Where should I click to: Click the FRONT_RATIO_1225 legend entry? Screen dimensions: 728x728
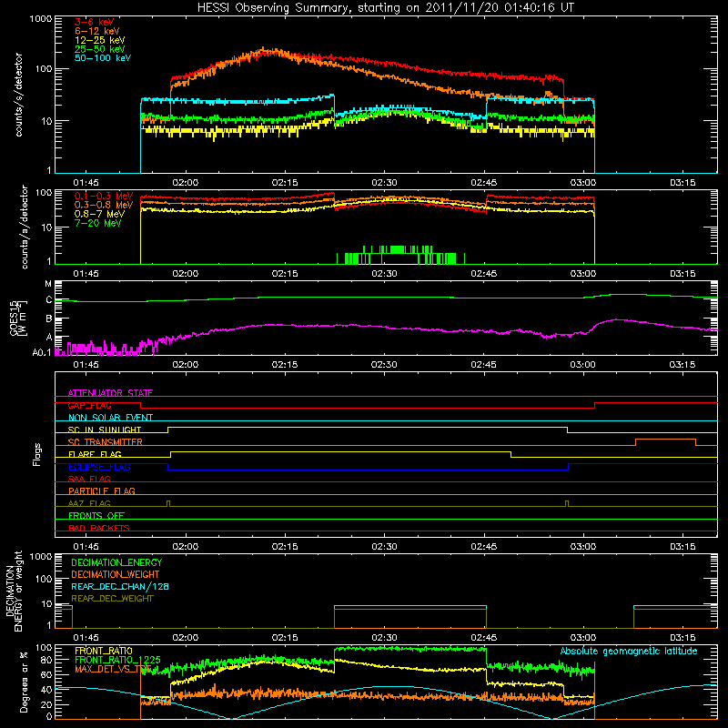point(117,660)
